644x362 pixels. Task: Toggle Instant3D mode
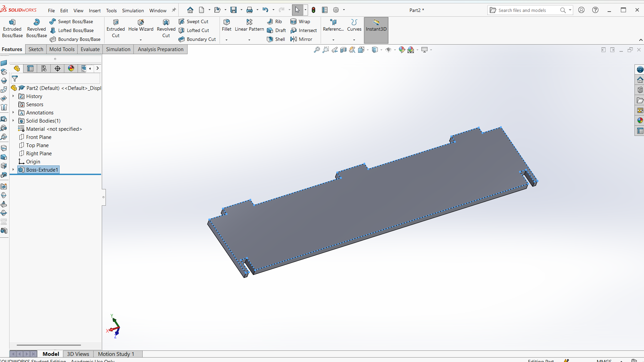click(376, 30)
